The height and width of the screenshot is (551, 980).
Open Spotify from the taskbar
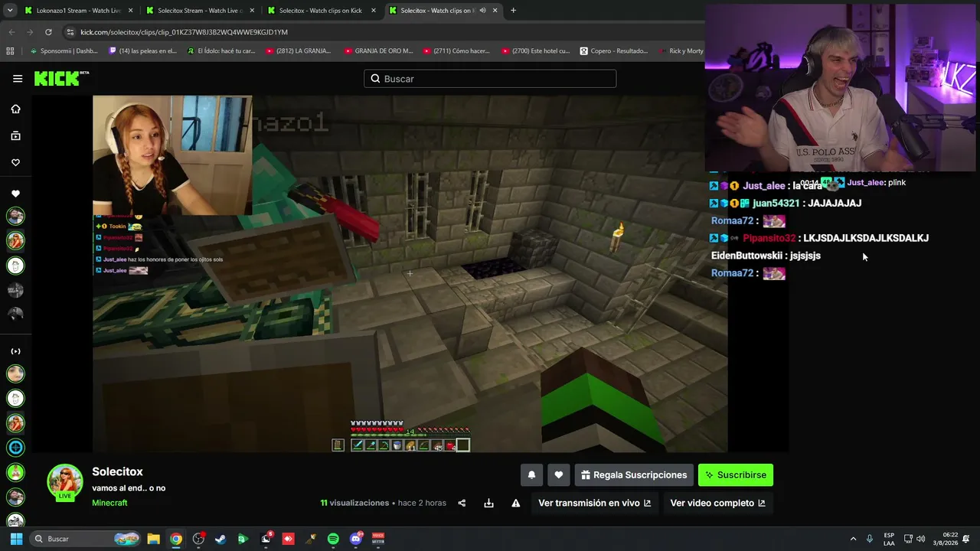point(333,539)
